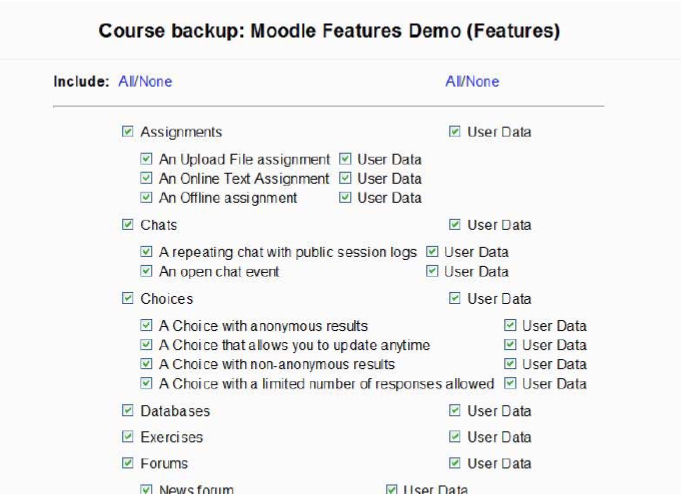Toggle the 'News forum' checkbox
This screenshot has height=496, width=683.
click(x=147, y=489)
